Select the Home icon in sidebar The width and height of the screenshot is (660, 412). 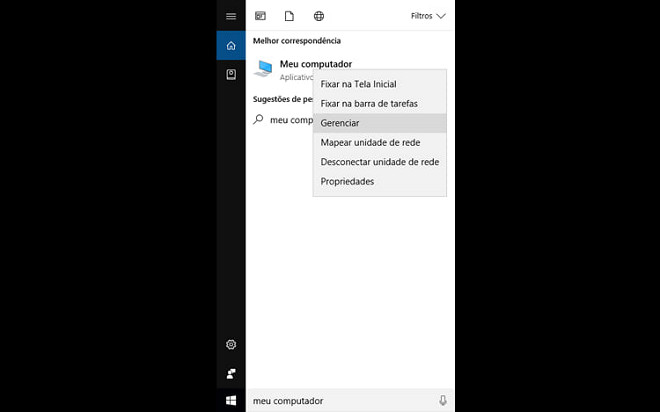click(x=231, y=45)
